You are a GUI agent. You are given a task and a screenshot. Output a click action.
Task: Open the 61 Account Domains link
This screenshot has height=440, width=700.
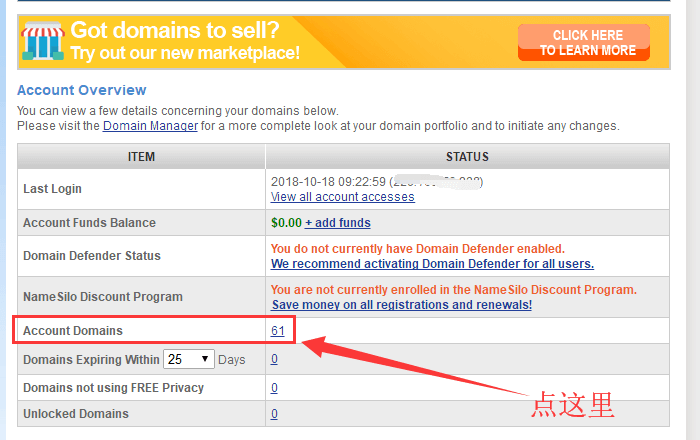[x=277, y=330]
